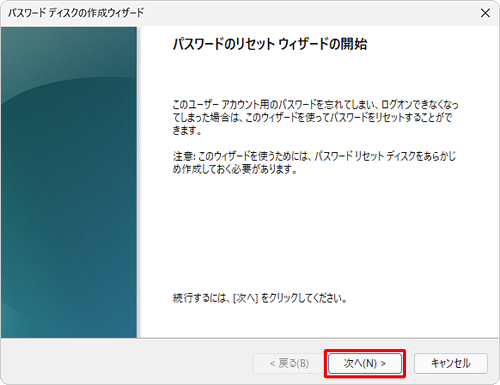
Task: Click the paragraph starting このユーザー アカウント用のパスワード
Action: coord(316,117)
